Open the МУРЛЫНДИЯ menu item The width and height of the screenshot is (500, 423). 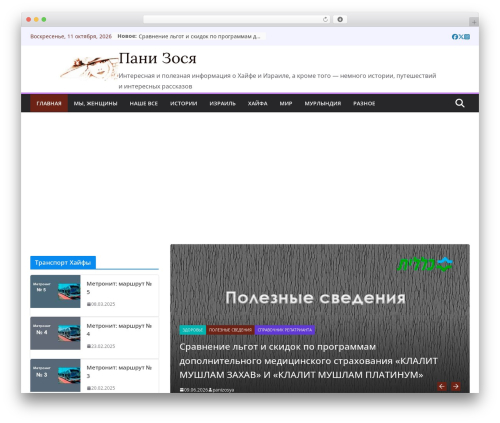(323, 103)
